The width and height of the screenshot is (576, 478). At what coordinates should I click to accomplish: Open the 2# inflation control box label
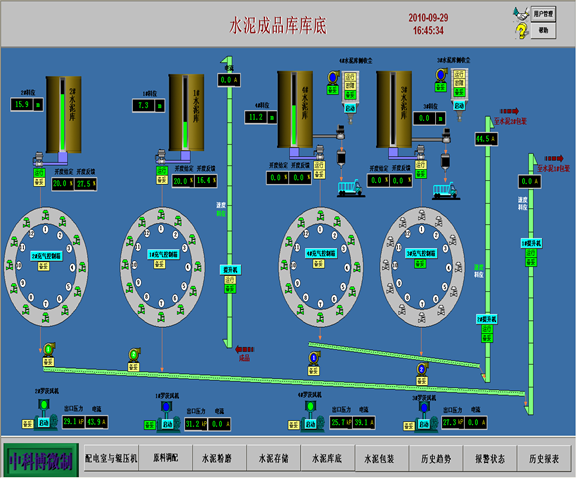pyautogui.click(x=46, y=256)
